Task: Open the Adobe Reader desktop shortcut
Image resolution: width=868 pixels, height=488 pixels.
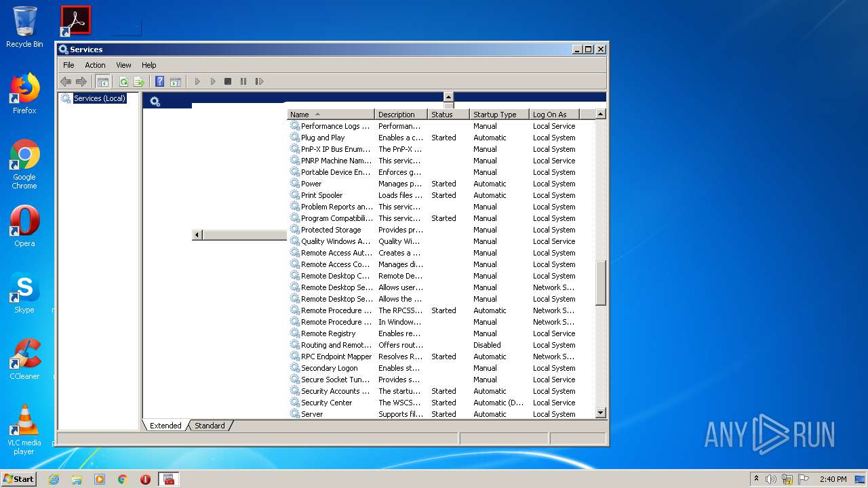Action: 75,20
